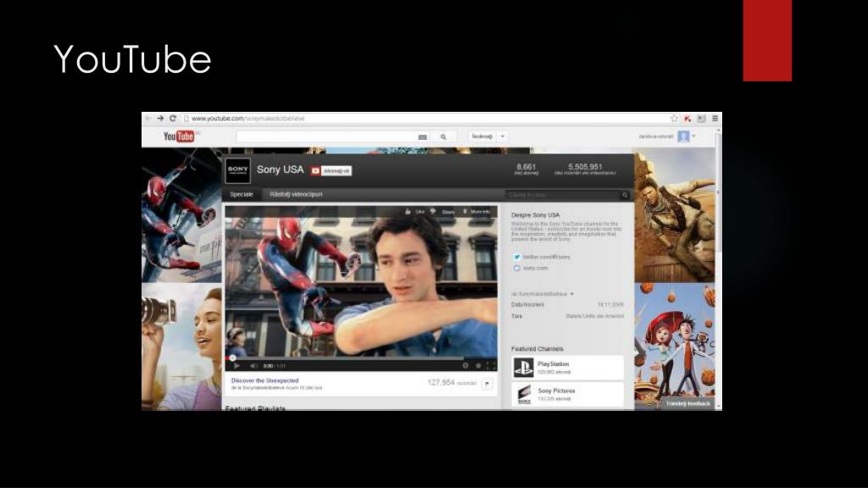This screenshot has height=488, width=868.
Task: Click the red extension icon beside the star
Action: (x=687, y=119)
